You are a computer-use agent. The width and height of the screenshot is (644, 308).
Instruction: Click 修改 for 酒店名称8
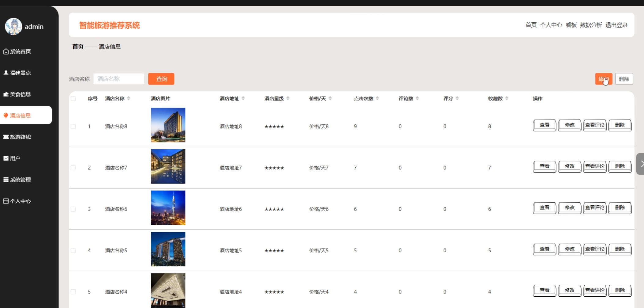(570, 125)
